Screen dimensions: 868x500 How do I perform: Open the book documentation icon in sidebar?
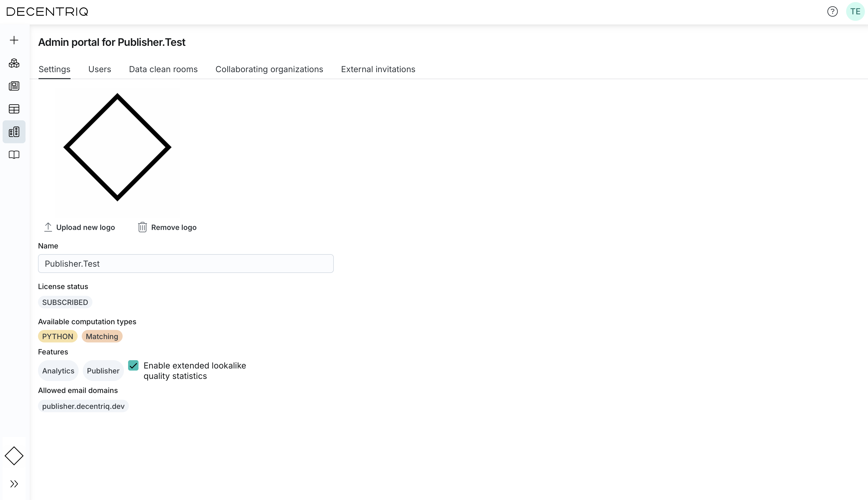click(x=14, y=155)
